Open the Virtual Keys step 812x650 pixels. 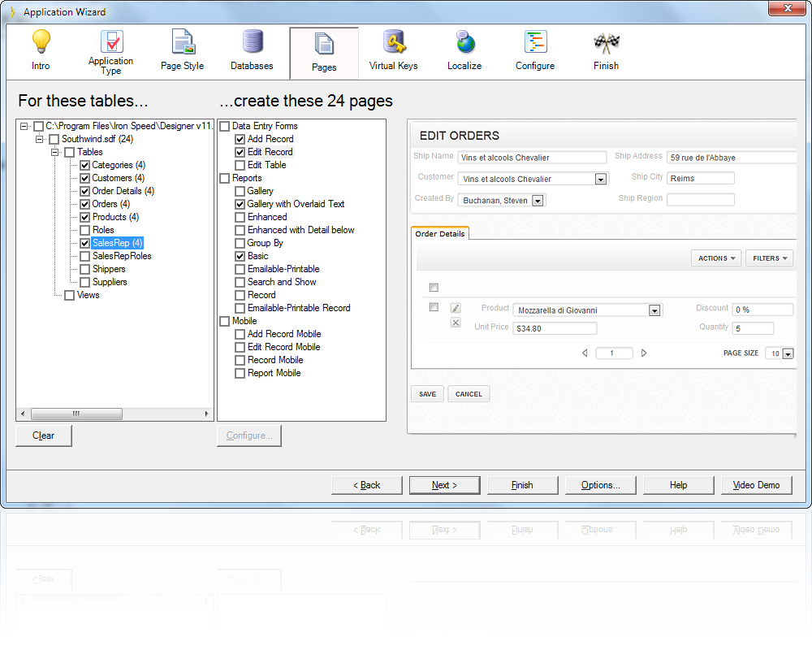pos(393,49)
